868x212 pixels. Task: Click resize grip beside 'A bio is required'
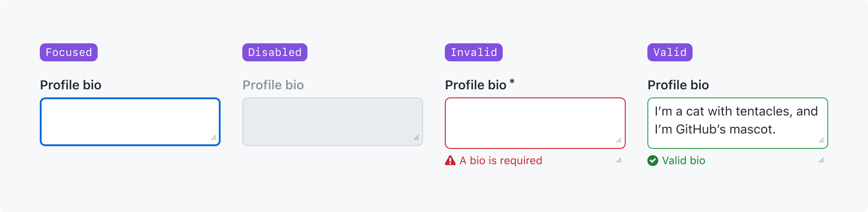(619, 160)
